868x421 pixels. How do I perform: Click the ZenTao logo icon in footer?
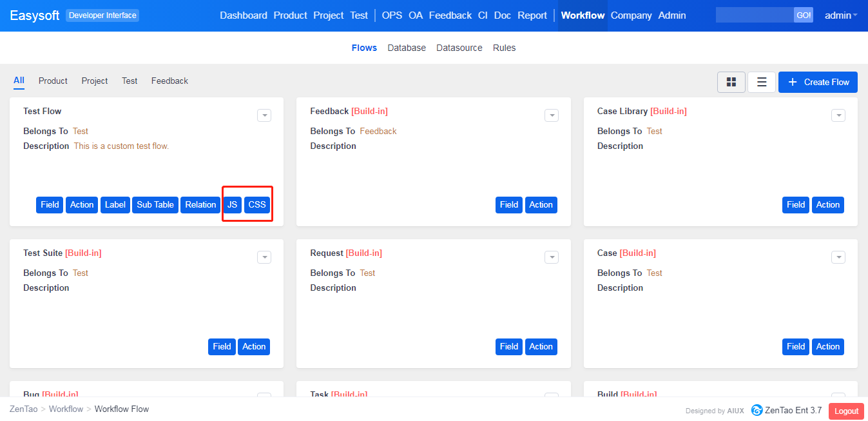(x=757, y=411)
